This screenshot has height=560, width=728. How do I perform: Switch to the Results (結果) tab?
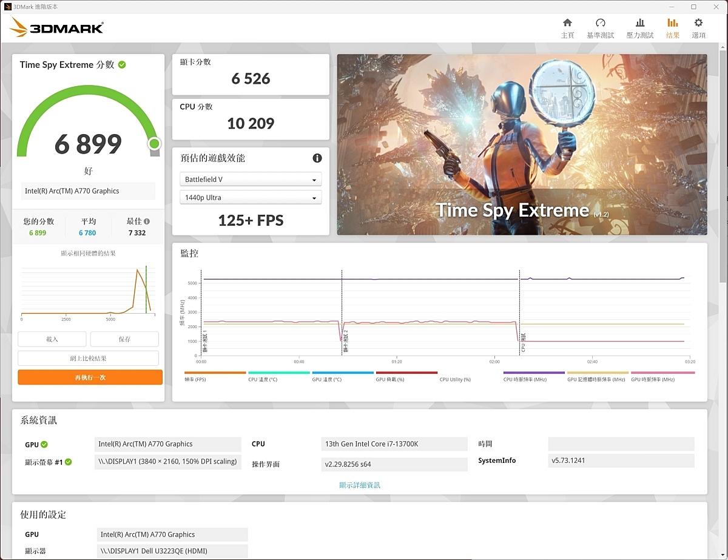672,28
